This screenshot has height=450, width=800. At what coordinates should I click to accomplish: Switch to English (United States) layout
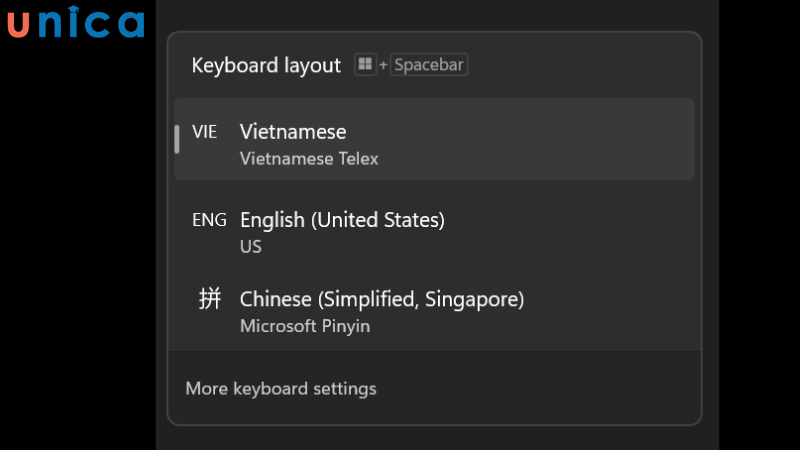coord(342,220)
